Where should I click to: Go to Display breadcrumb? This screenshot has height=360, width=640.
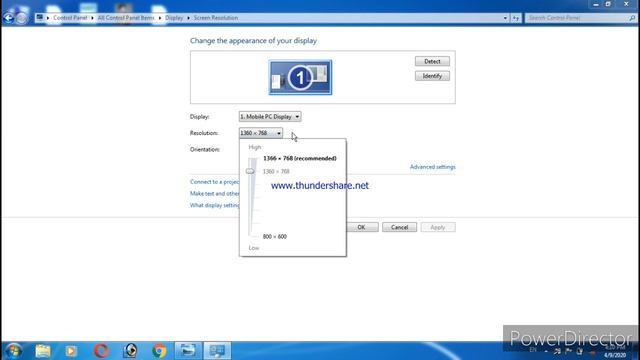pyautogui.click(x=174, y=18)
